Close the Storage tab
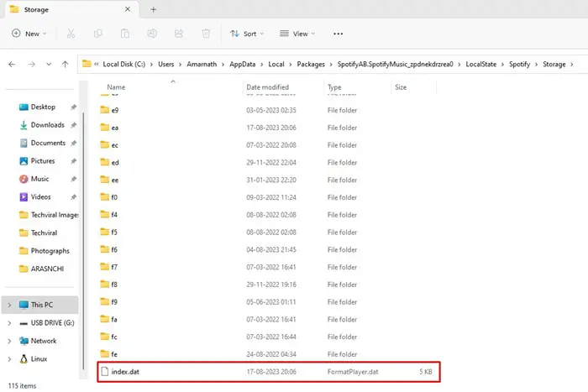The height and width of the screenshot is (392, 588). (128, 9)
